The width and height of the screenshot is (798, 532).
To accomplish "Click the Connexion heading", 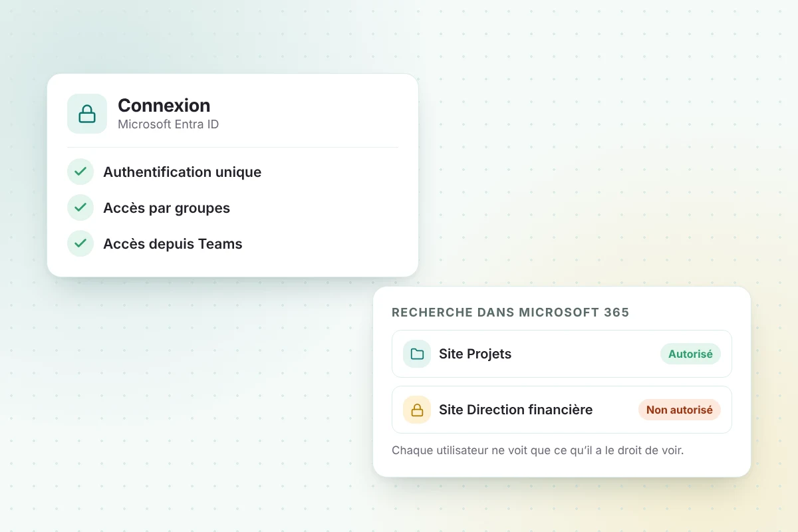I will coord(164,105).
